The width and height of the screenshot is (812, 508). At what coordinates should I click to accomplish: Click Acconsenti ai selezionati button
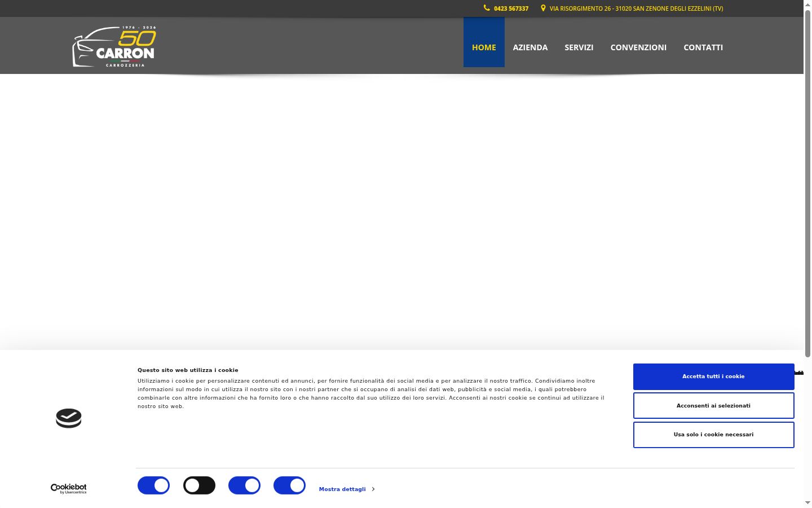click(713, 406)
